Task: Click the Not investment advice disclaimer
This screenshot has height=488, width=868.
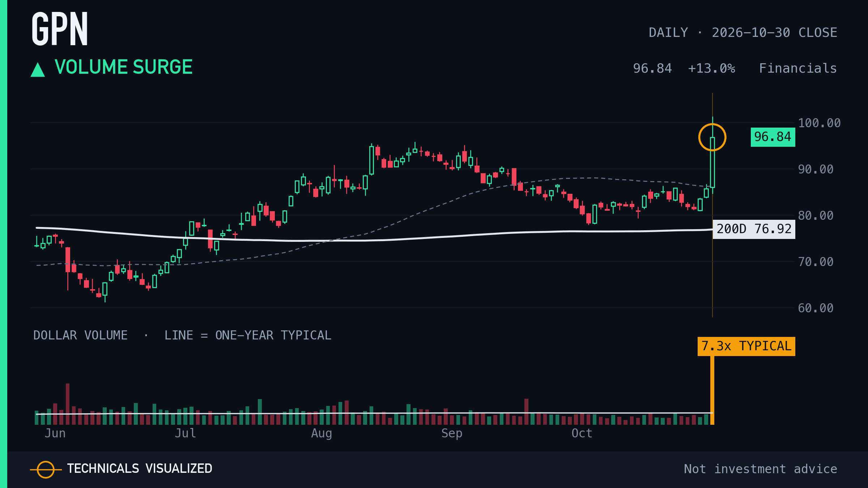Action: [761, 469]
